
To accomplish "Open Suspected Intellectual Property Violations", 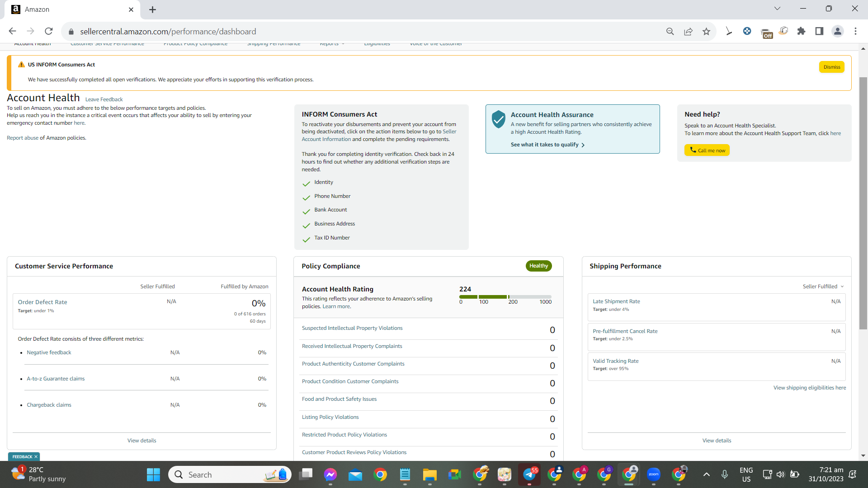I will (x=352, y=328).
